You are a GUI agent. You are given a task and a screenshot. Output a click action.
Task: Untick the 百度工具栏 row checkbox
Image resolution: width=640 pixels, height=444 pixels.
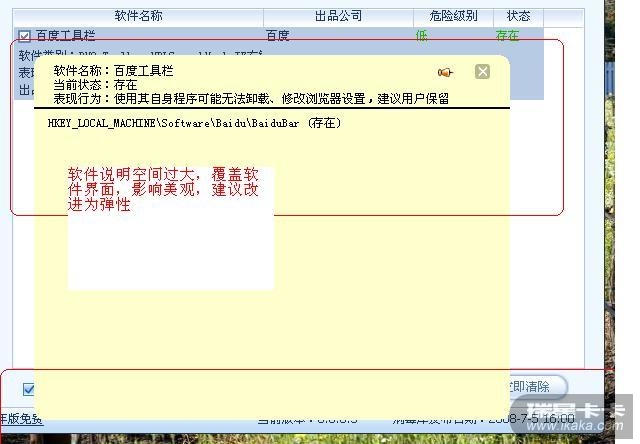24,36
